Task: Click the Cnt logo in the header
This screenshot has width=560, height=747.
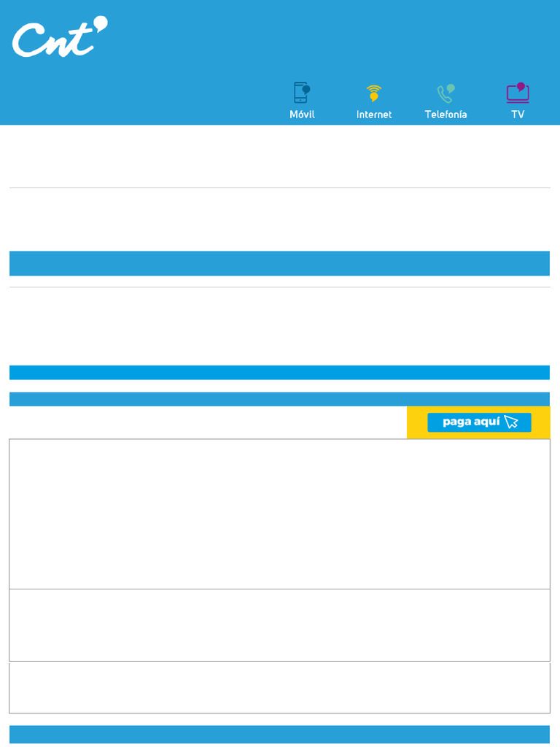Action: (60, 36)
